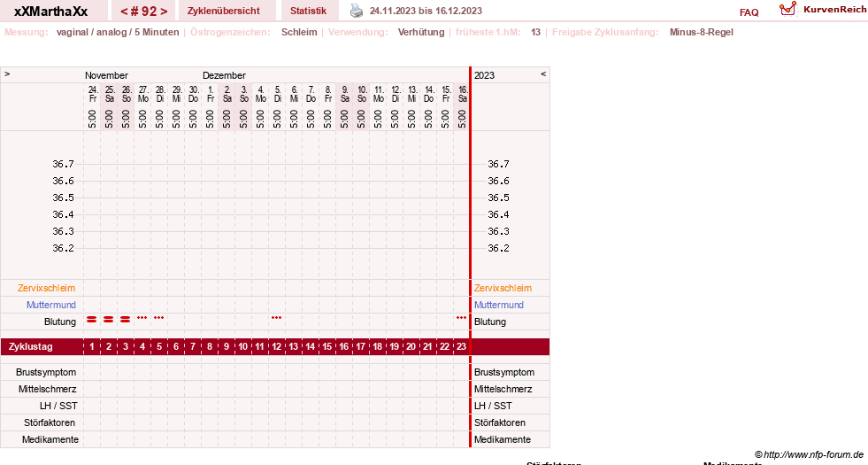Image resolution: width=868 pixels, height=465 pixels.
Task: Go to next cycle with > arrow
Action: [164, 12]
